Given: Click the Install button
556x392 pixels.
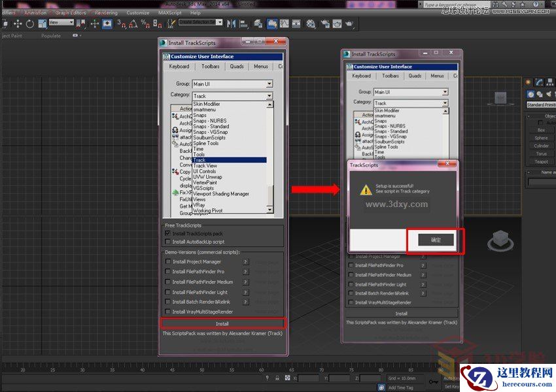Looking at the screenshot, I should tap(222, 323).
